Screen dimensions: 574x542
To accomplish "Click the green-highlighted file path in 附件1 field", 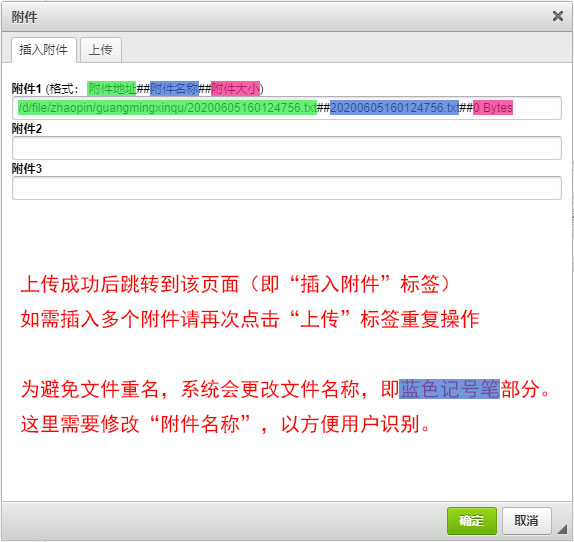I will pos(167,108).
